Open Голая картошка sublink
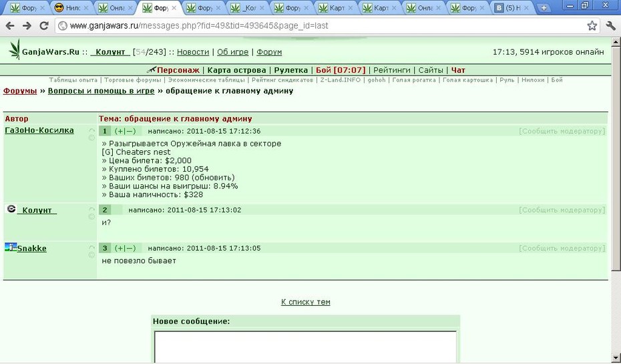 467,80
